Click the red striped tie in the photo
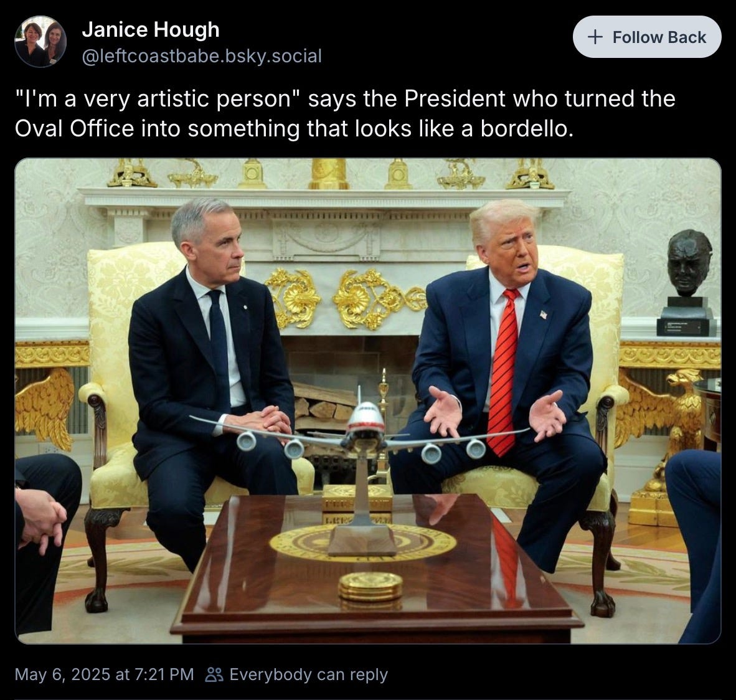The width and height of the screenshot is (736, 700). click(x=504, y=372)
